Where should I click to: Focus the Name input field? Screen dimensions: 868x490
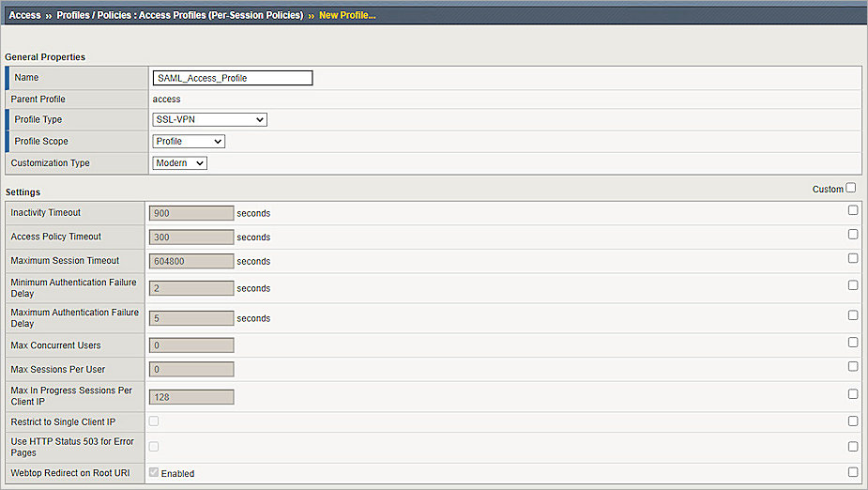[x=233, y=78]
